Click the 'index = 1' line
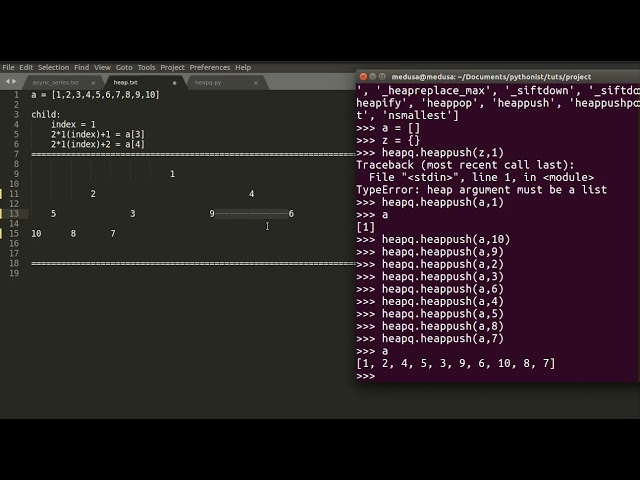Viewport: 640px width, 480px height. (x=73, y=124)
